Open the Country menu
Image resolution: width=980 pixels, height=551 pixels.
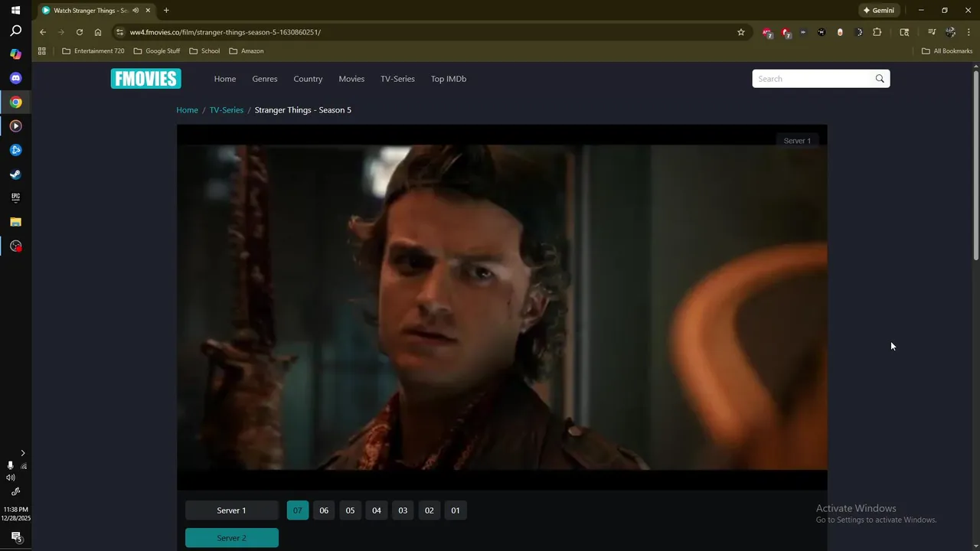pos(308,79)
